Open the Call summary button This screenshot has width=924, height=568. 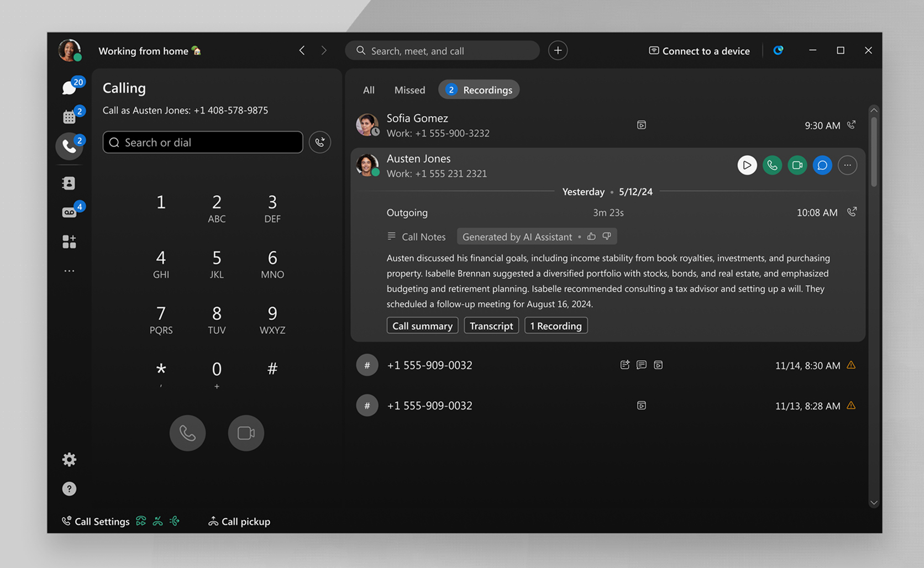422,326
